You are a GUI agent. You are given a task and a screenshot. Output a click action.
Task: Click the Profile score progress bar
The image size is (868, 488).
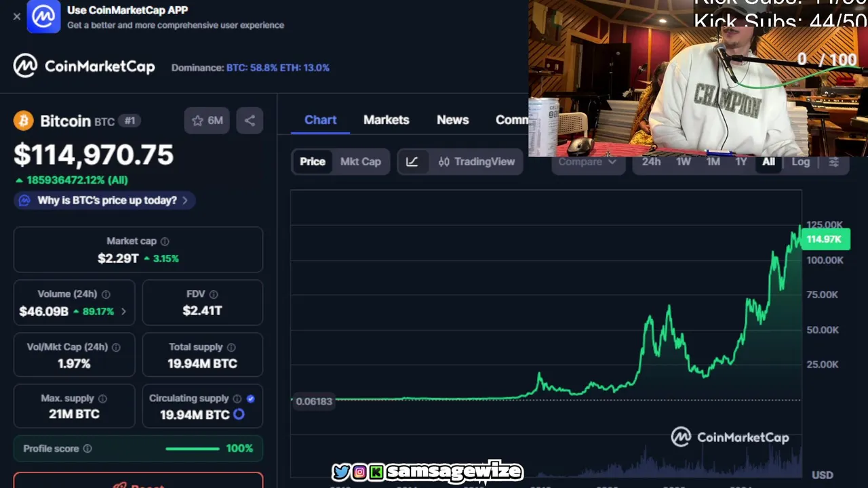(x=193, y=449)
